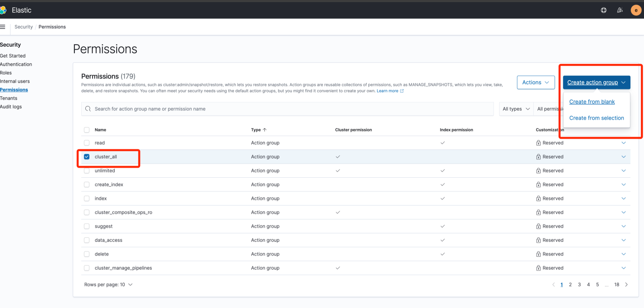Choose Create from selection
The height and width of the screenshot is (308, 644).
[596, 118]
